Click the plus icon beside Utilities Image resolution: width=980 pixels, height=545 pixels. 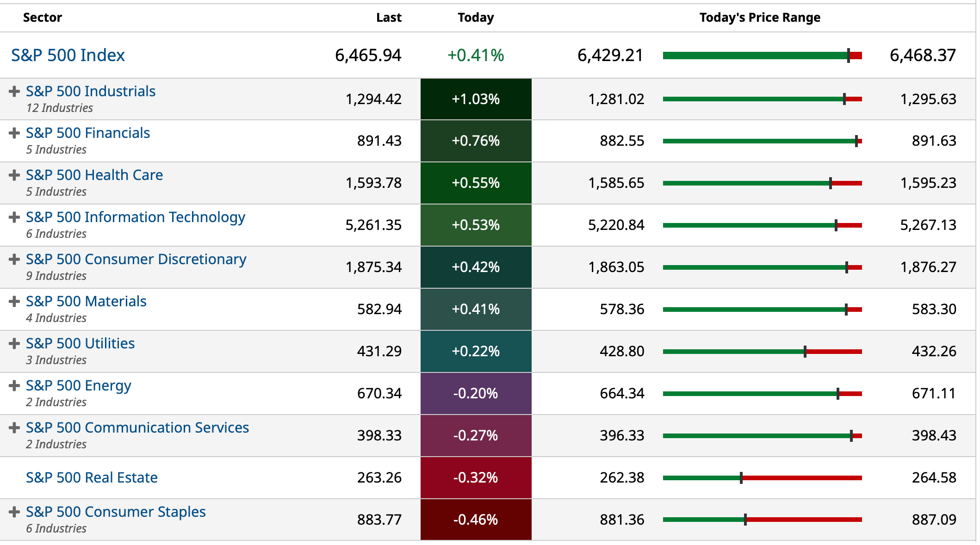pos(14,343)
